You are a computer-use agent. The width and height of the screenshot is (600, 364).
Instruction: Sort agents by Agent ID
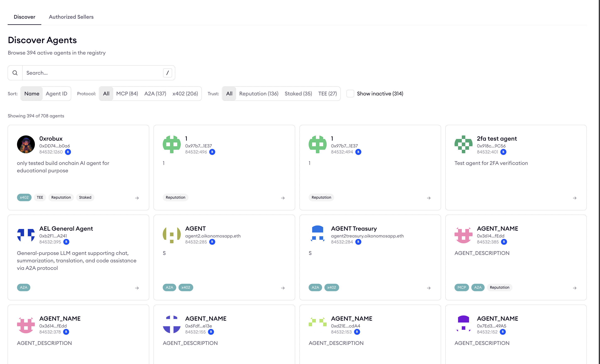click(56, 93)
